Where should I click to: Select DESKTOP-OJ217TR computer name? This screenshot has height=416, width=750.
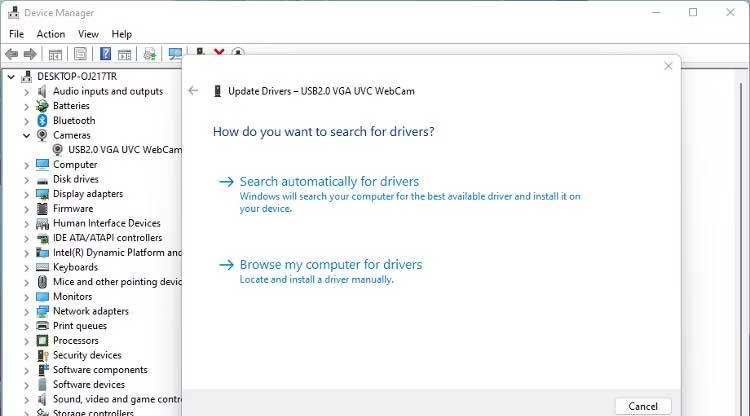tap(77, 77)
